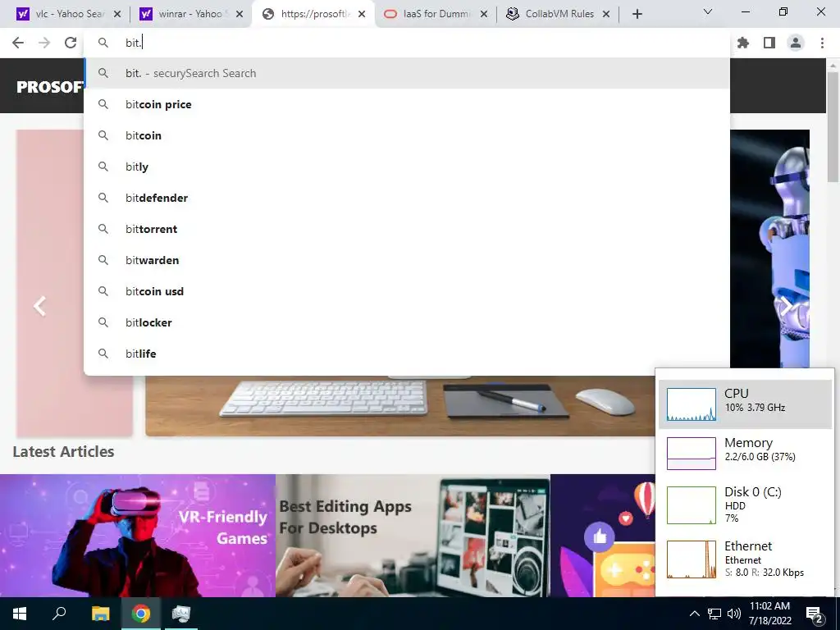This screenshot has height=630, width=840.
Task: Select Ethernet in the performance flyout
Action: click(x=745, y=559)
